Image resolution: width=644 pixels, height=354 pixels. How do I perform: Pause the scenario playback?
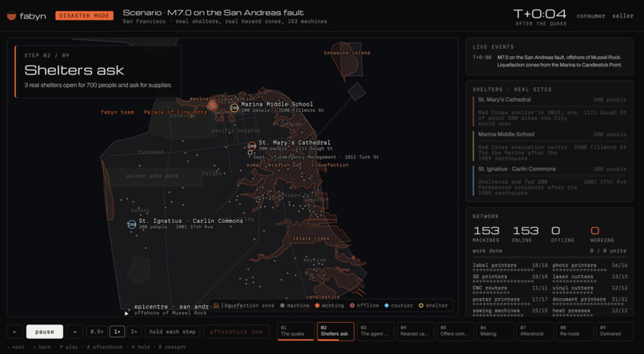(x=45, y=332)
